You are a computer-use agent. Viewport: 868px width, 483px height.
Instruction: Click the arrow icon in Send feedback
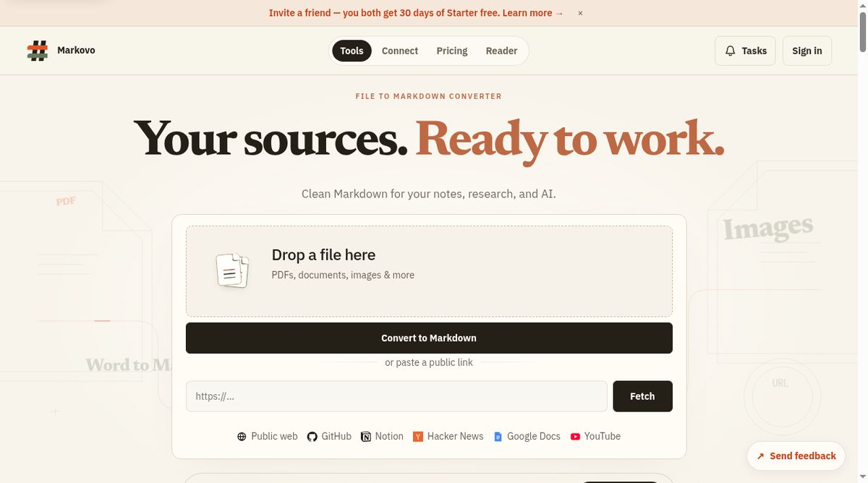[760, 456]
